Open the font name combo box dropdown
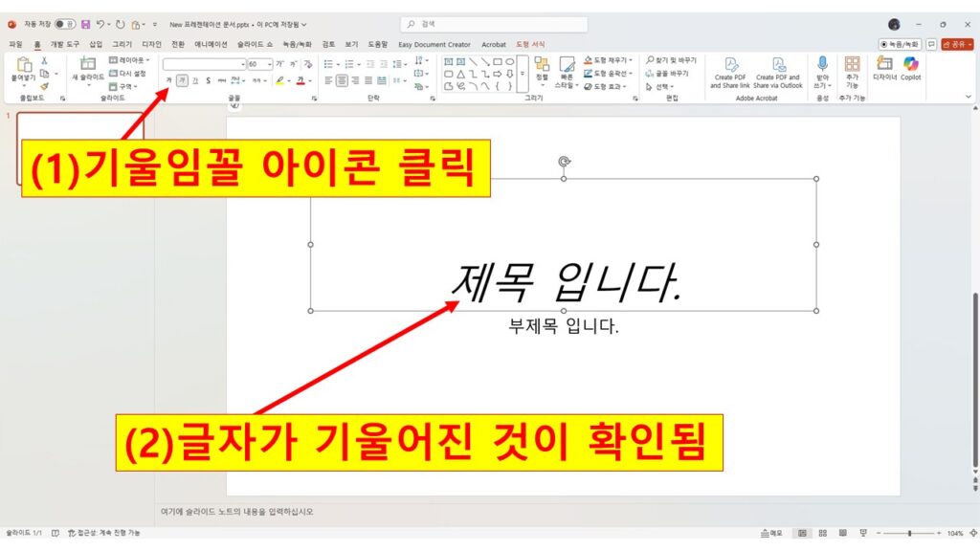 [242, 64]
